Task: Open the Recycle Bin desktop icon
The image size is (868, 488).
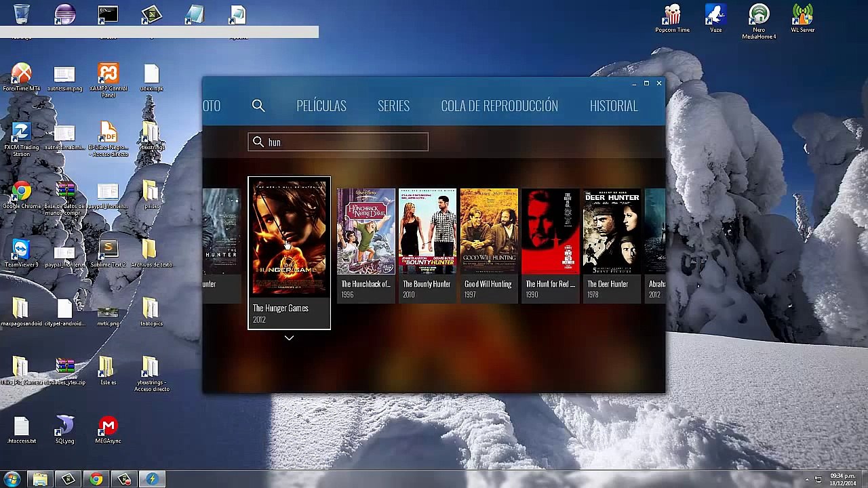Action: pyautogui.click(x=22, y=15)
